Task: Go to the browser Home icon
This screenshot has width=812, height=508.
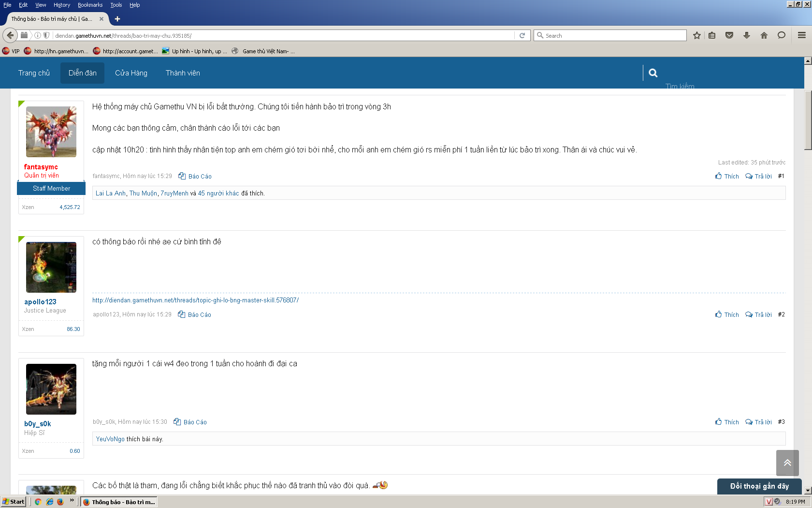Action: (x=764, y=35)
